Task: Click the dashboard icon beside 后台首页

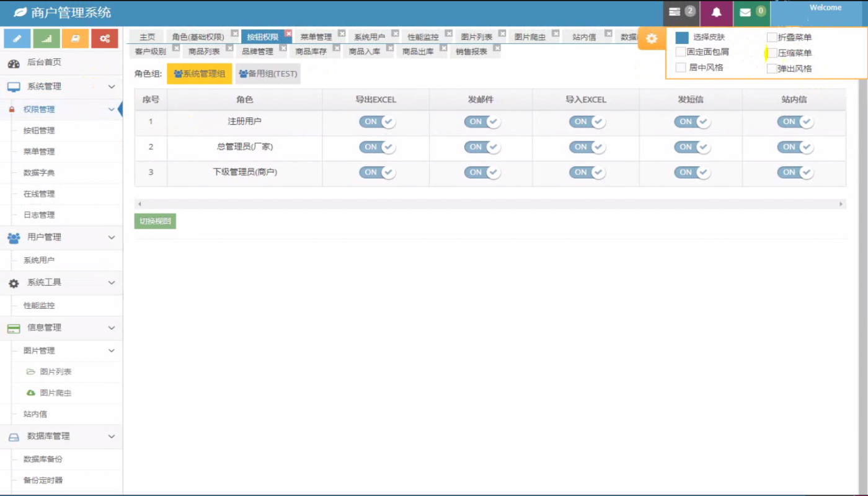Action: tap(13, 63)
